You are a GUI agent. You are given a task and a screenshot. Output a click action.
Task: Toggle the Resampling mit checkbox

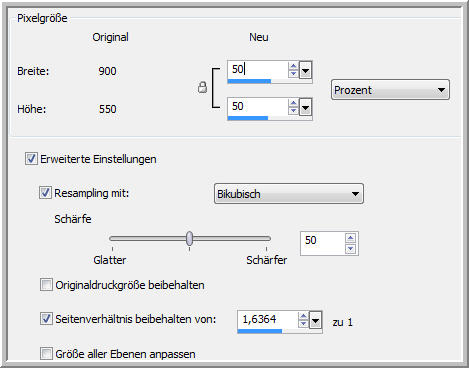[x=45, y=193]
